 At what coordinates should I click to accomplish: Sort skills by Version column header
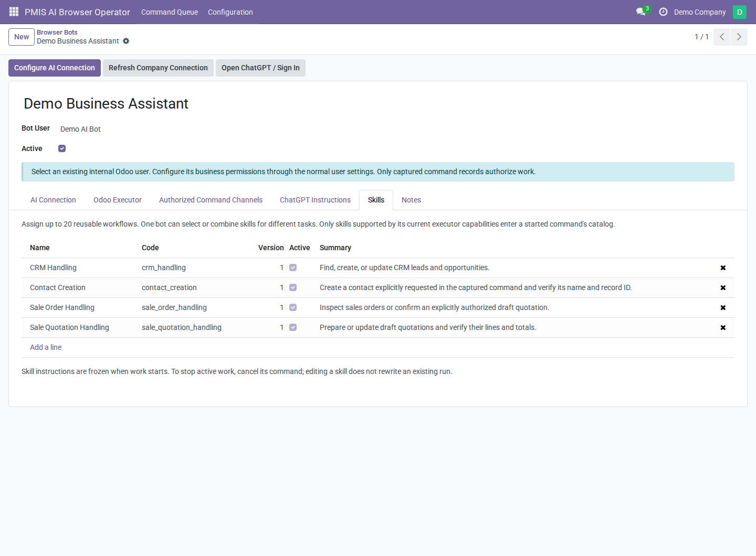point(271,248)
